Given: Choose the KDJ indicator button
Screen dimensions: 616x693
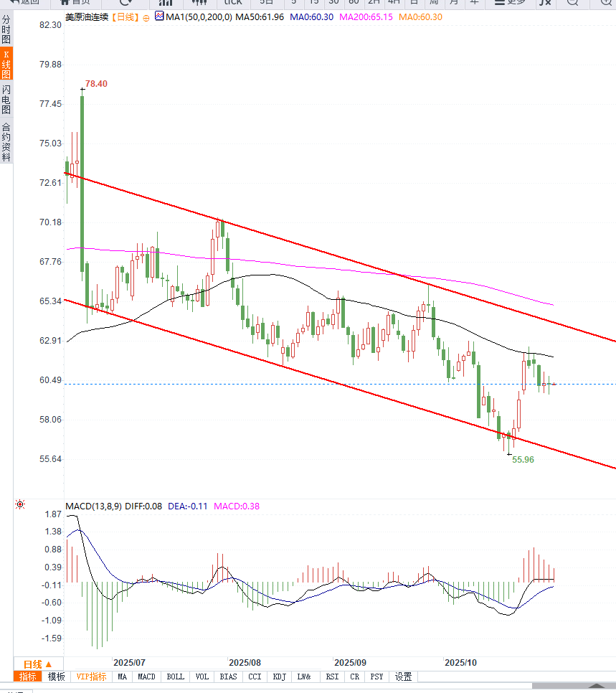Looking at the screenshot, I should coord(279,676).
